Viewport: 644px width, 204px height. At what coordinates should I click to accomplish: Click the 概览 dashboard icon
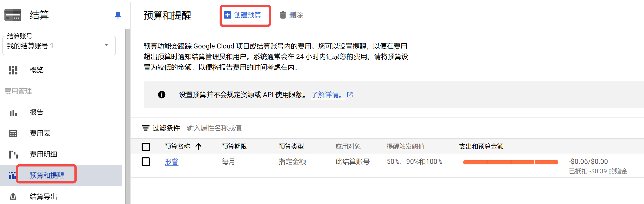(13, 70)
